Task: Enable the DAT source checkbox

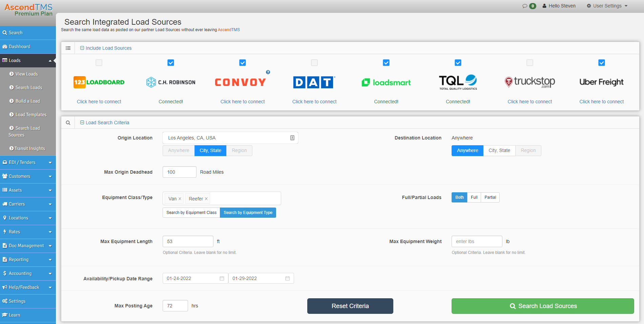Action: point(314,63)
